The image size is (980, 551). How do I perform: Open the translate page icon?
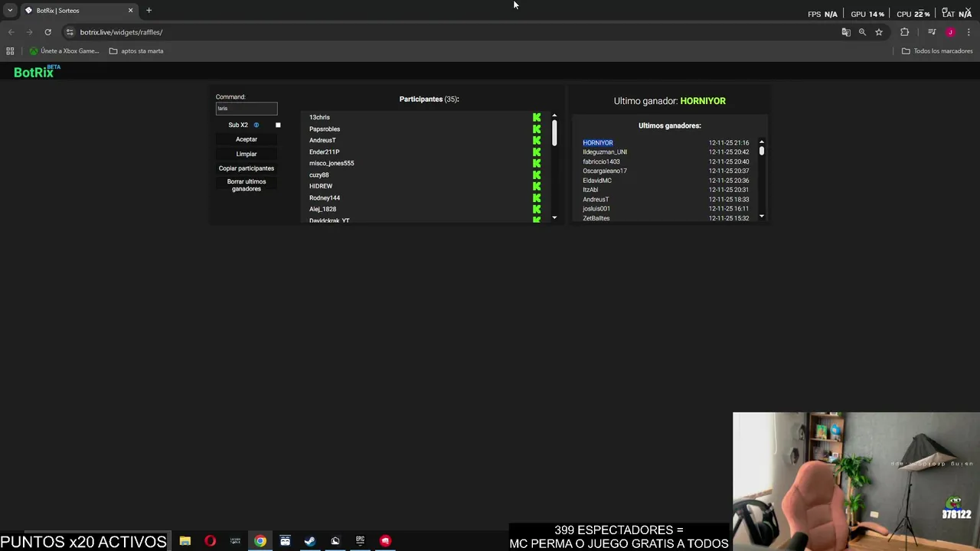[x=846, y=32]
